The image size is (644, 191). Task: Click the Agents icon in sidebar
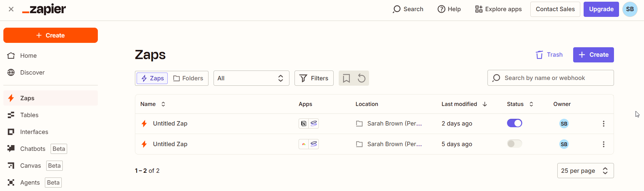coord(11,183)
